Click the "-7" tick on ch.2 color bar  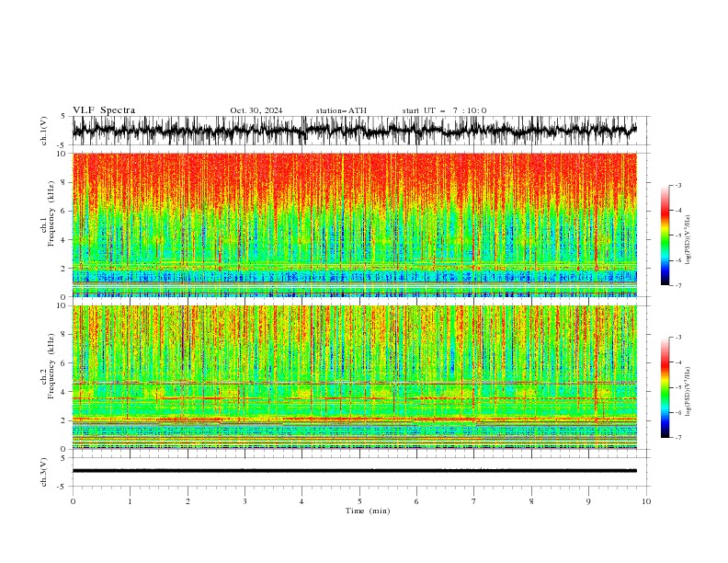coord(677,437)
